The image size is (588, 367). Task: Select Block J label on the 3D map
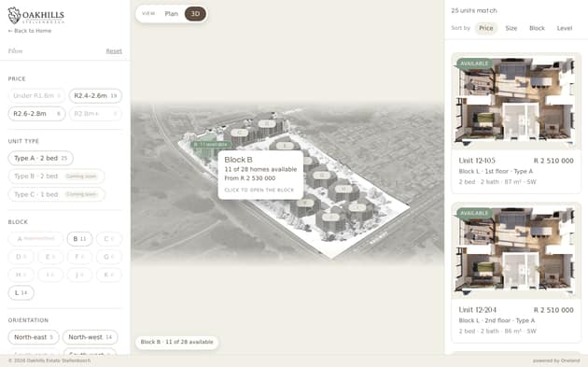click(x=331, y=217)
